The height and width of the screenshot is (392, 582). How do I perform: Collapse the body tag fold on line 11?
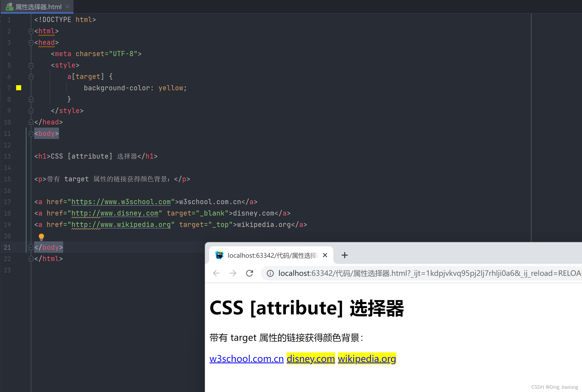tap(31, 134)
